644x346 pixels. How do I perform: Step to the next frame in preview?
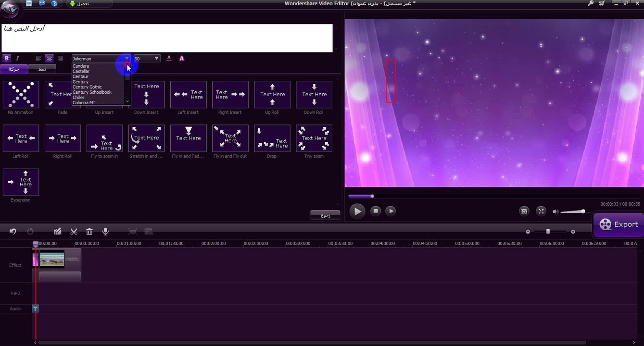pos(391,211)
